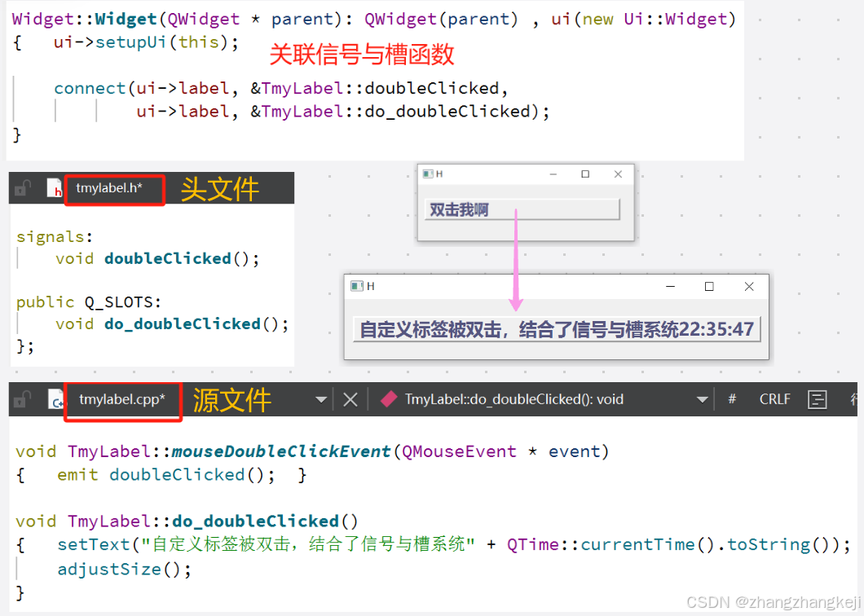Click QMouseEvent parameter type in source
This screenshot has width=864, height=616.
(459, 451)
